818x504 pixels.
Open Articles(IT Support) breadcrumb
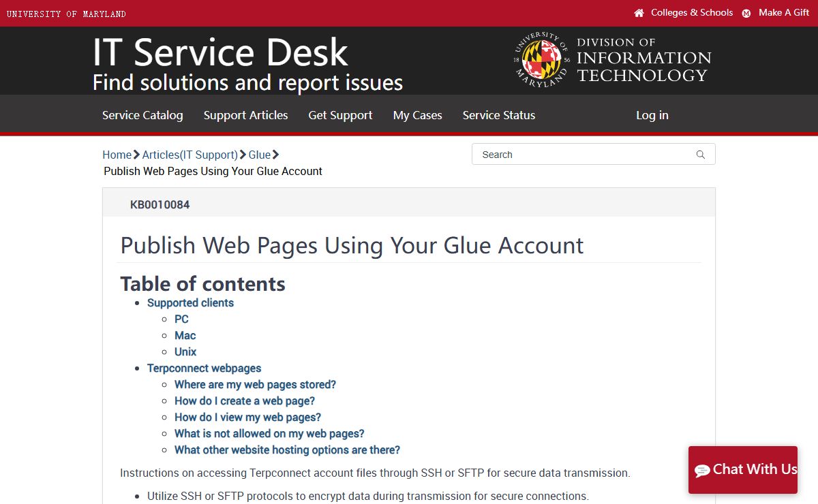[190, 155]
